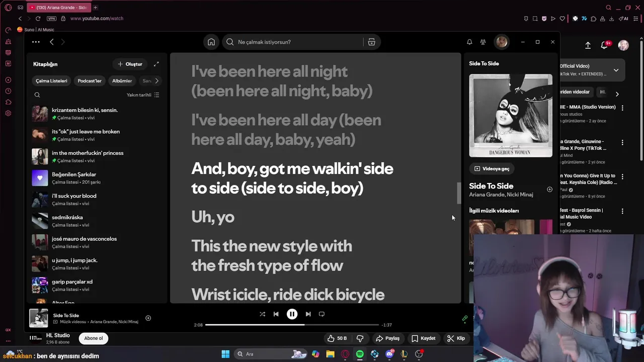Open Windows Start menu

pyautogui.click(x=225, y=354)
